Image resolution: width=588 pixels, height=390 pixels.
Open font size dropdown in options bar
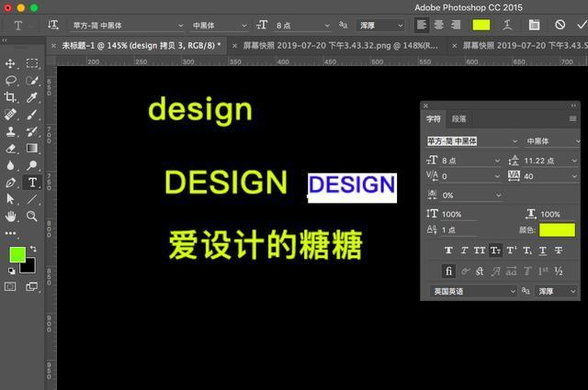pyautogui.click(x=327, y=26)
